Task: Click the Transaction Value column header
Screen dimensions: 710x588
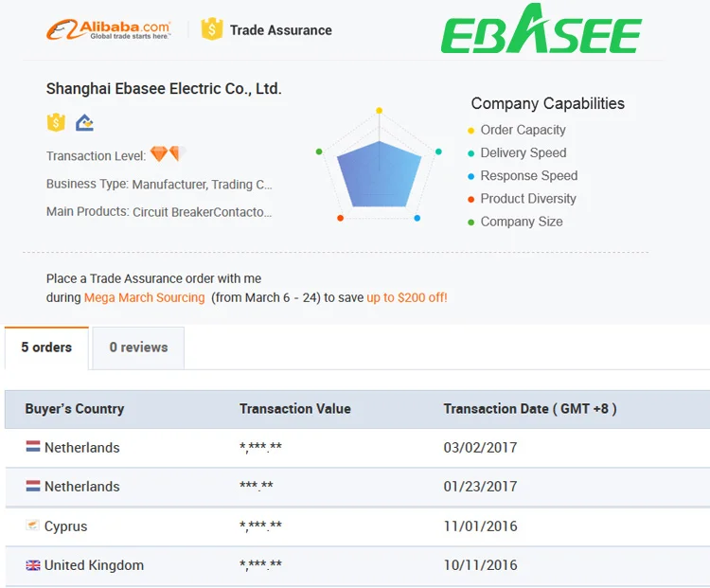Action: point(294,409)
